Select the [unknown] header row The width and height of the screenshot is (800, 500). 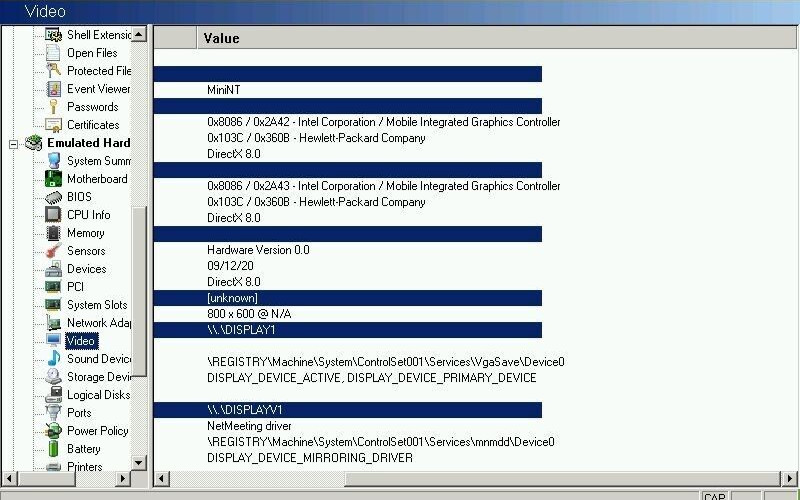click(347, 298)
